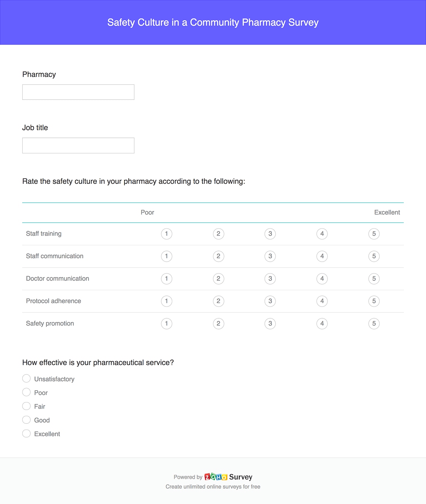Click the Pharmacy input field
This screenshot has width=426, height=504.
(x=78, y=92)
